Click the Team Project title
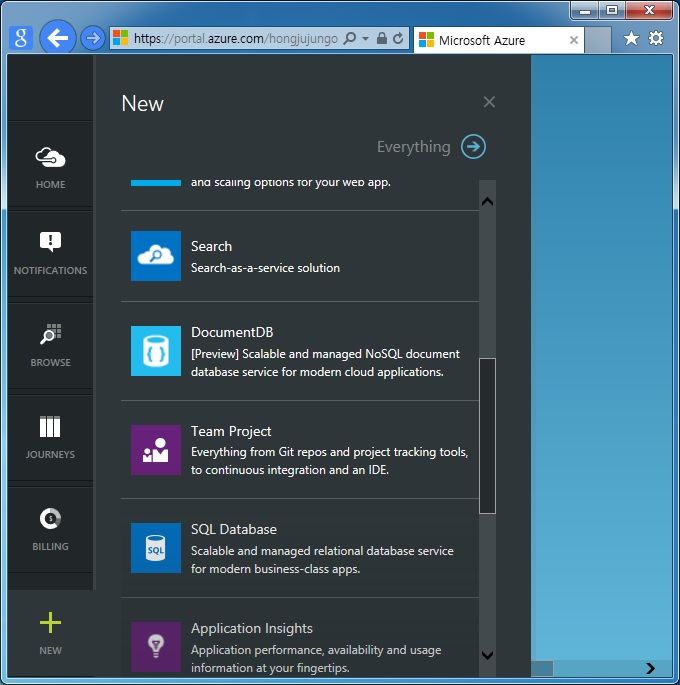680x685 pixels. click(x=231, y=432)
